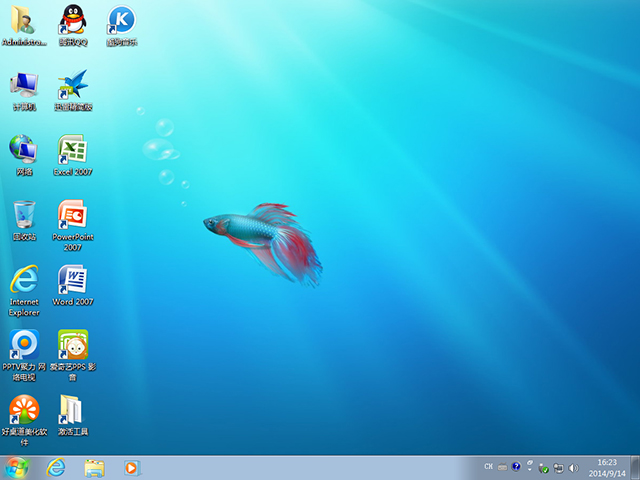
Task: Select the PowerPoint 2007 desktop shortcut
Action: click(73, 225)
